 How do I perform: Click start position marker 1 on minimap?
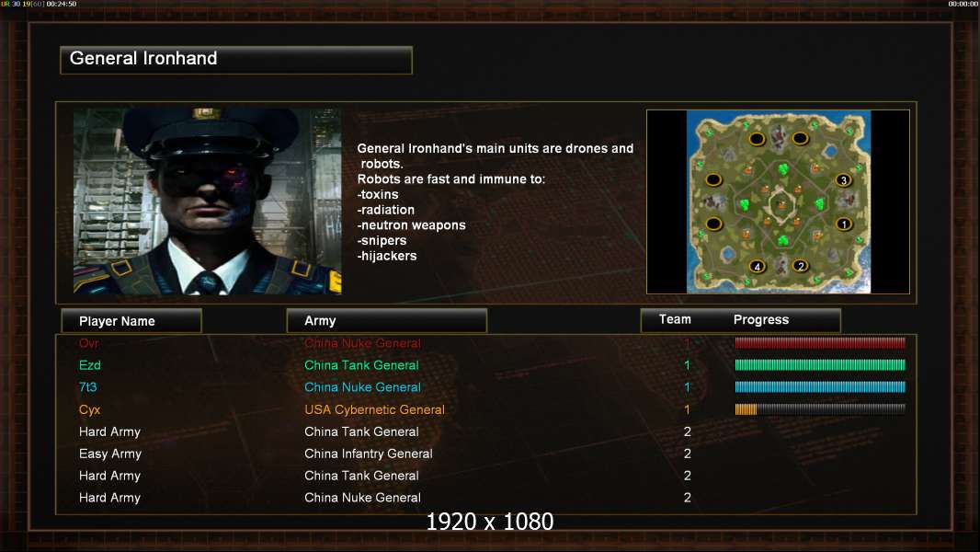pyautogui.click(x=844, y=224)
